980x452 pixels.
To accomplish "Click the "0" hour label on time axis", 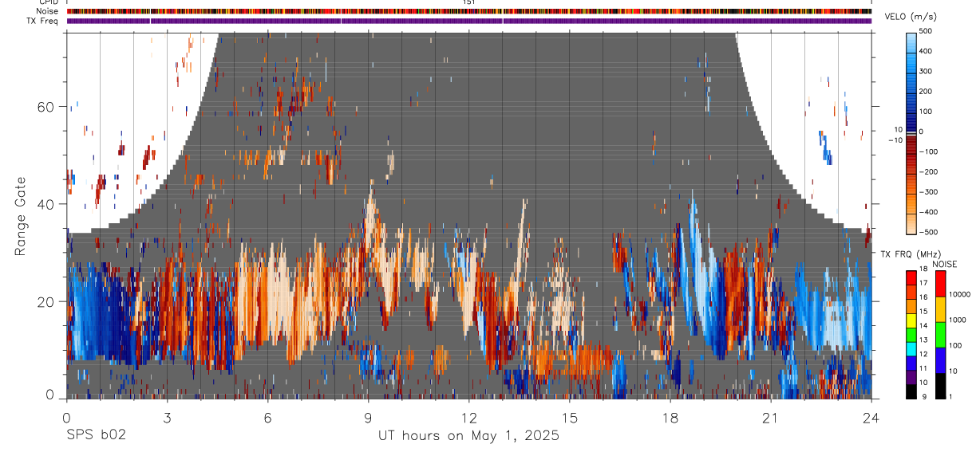I will tap(66, 417).
